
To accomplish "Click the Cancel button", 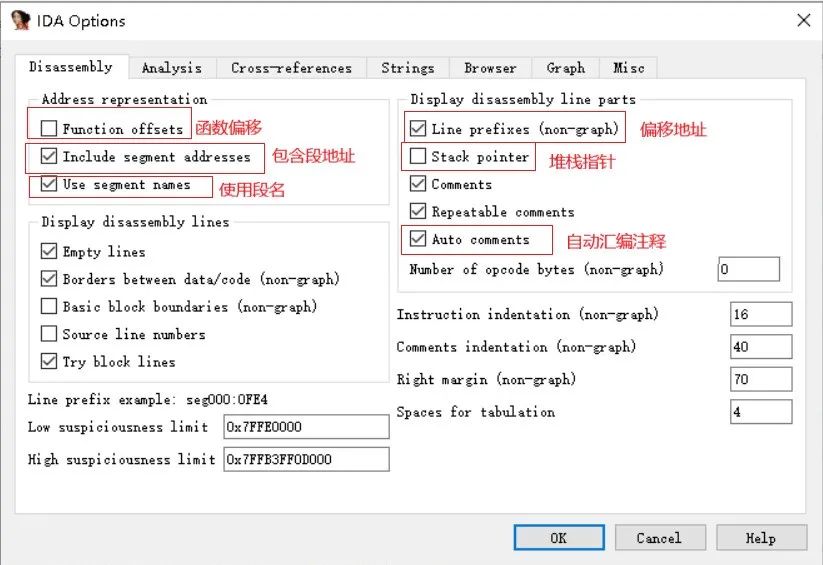I will tap(660, 538).
